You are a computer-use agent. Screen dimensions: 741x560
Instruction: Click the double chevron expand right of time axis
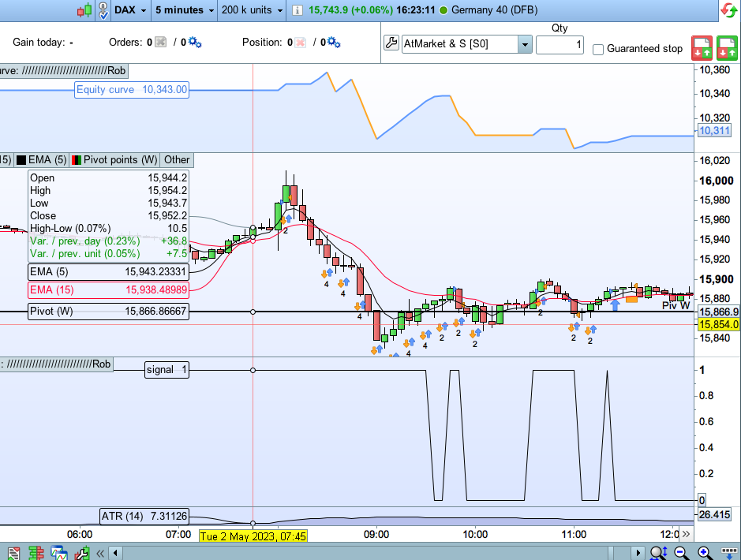point(687,534)
